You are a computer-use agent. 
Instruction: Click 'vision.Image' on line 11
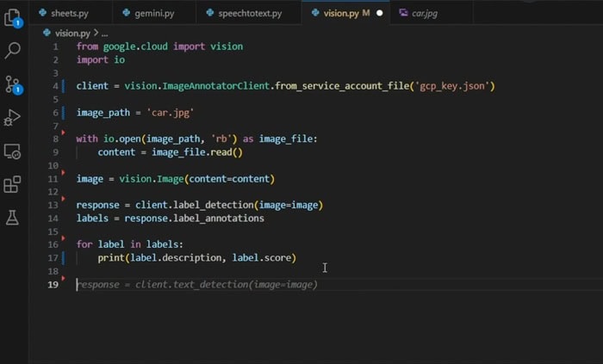pos(152,179)
